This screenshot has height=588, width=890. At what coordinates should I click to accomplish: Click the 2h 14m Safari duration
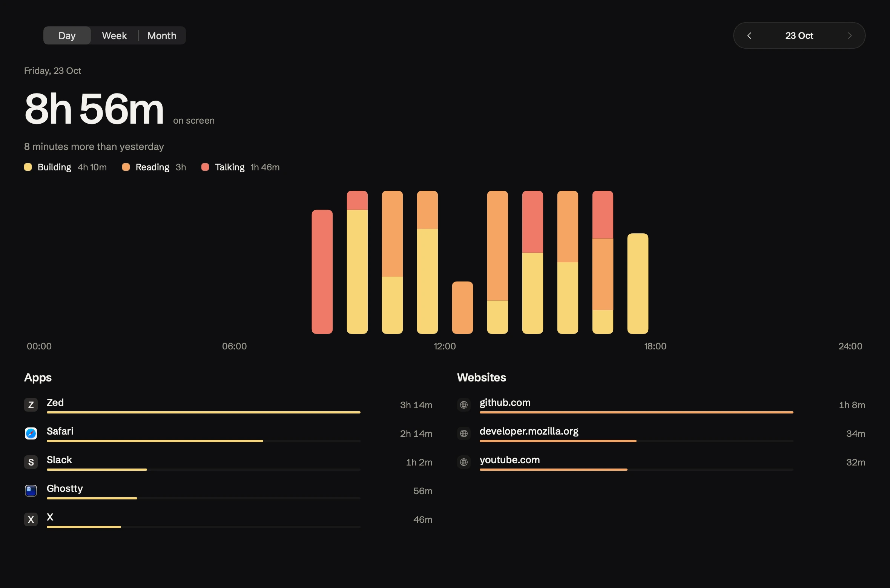click(x=416, y=433)
